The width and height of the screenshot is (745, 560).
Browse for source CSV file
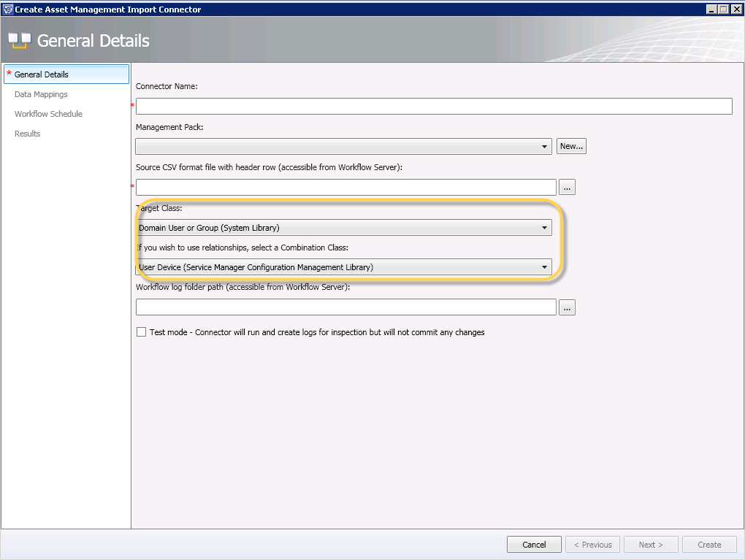[568, 188]
